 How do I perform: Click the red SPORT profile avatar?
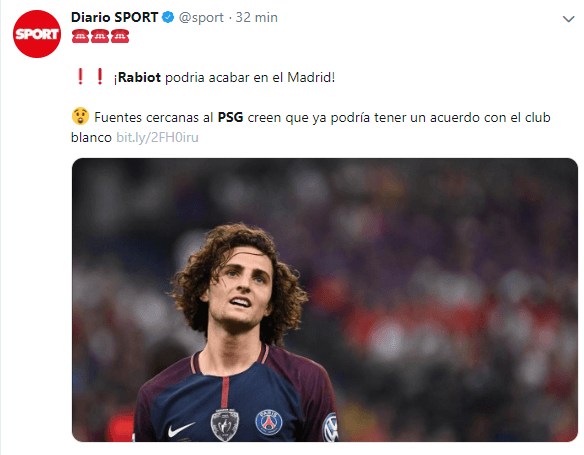(37, 34)
